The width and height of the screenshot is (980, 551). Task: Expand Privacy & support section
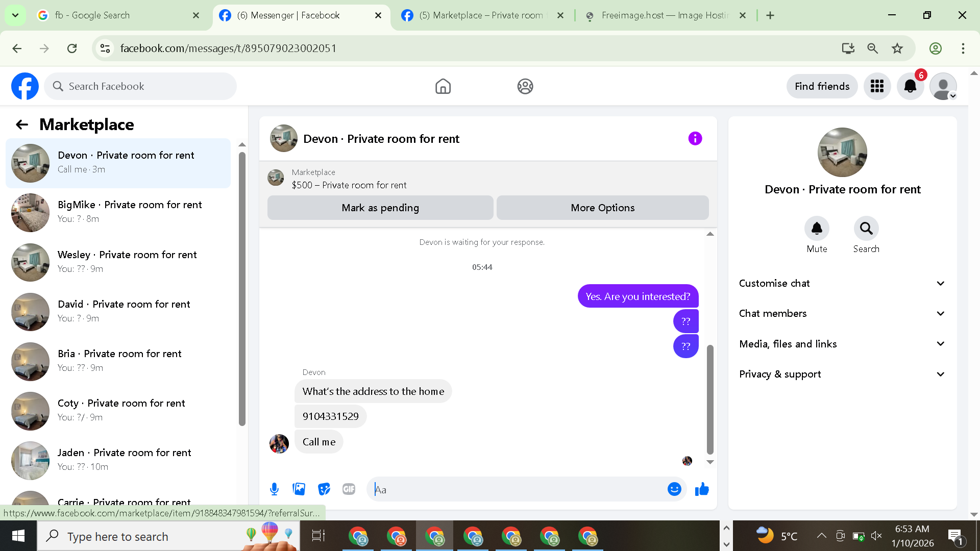click(842, 374)
